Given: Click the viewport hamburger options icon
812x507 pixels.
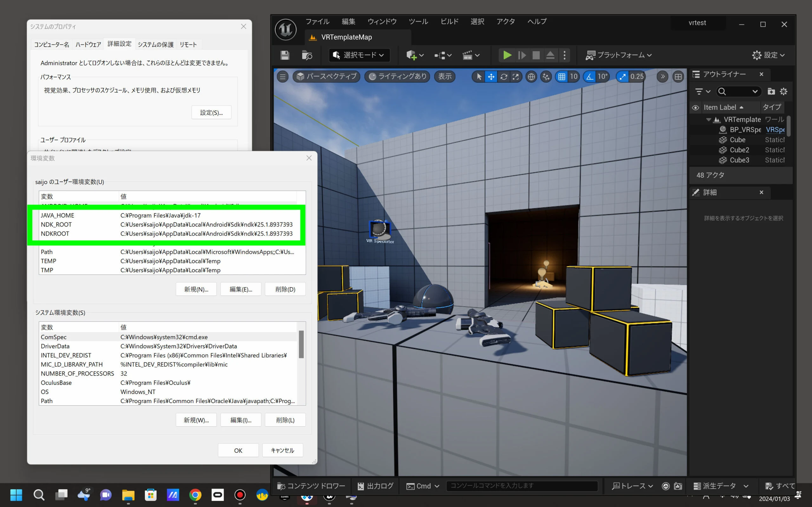Looking at the screenshot, I should 283,77.
